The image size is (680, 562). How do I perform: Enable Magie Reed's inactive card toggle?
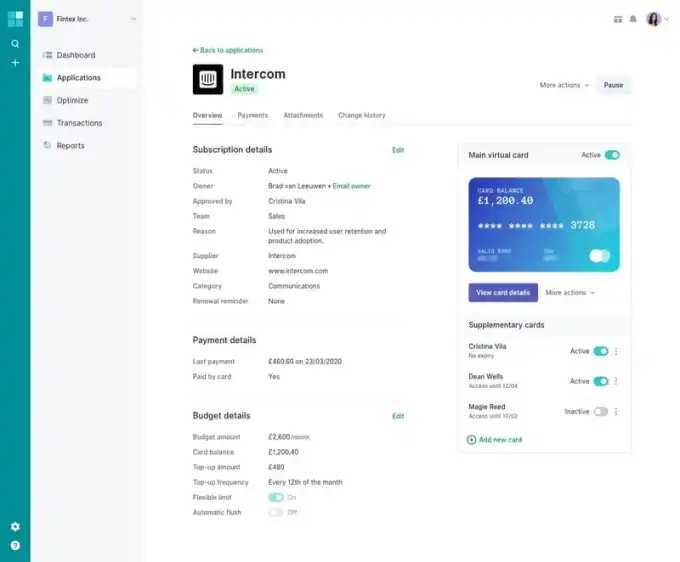pos(600,411)
